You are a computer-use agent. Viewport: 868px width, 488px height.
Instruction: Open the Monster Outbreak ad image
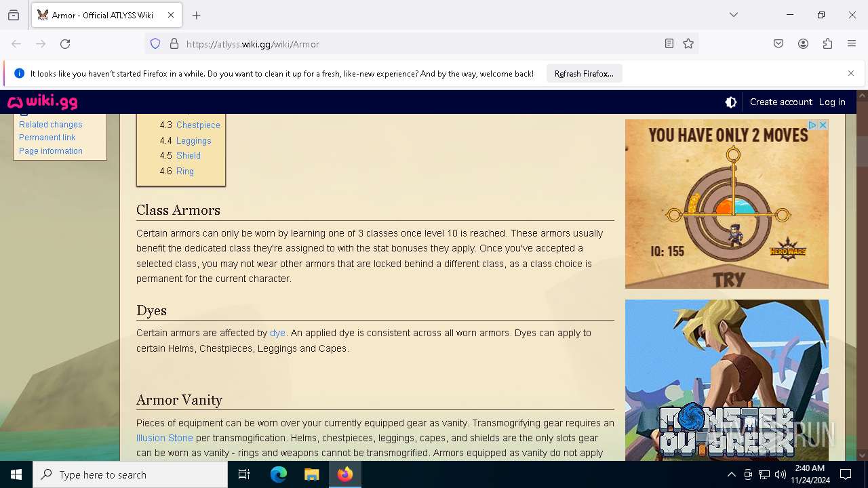(727, 380)
